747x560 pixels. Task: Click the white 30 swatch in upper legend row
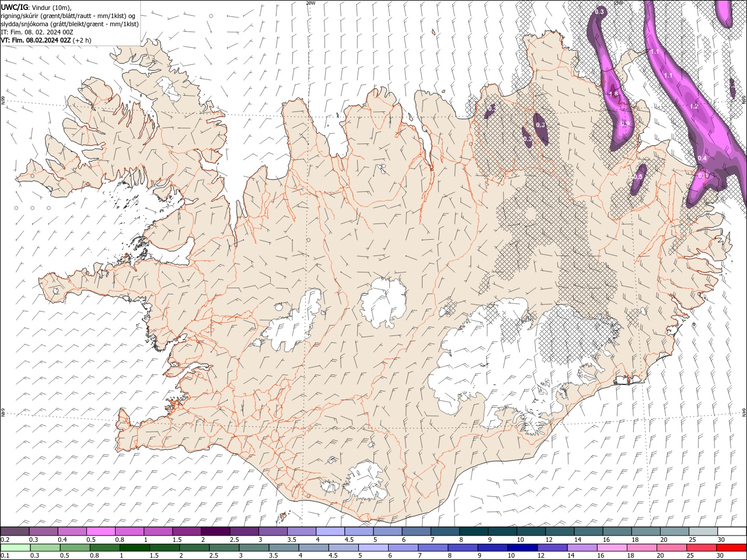coord(732,531)
